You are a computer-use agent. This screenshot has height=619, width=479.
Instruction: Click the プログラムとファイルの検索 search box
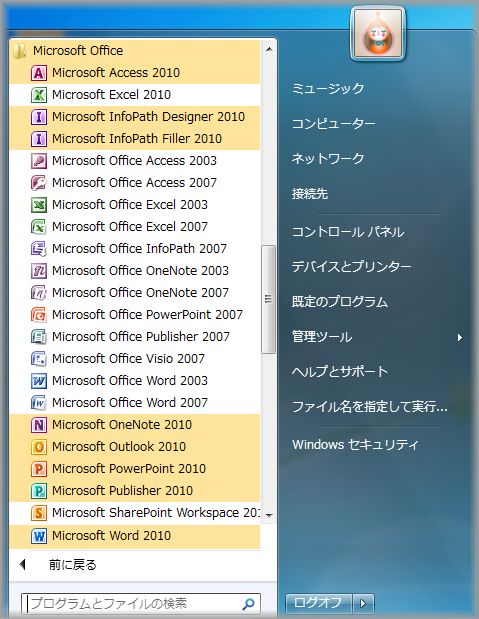[141, 604]
